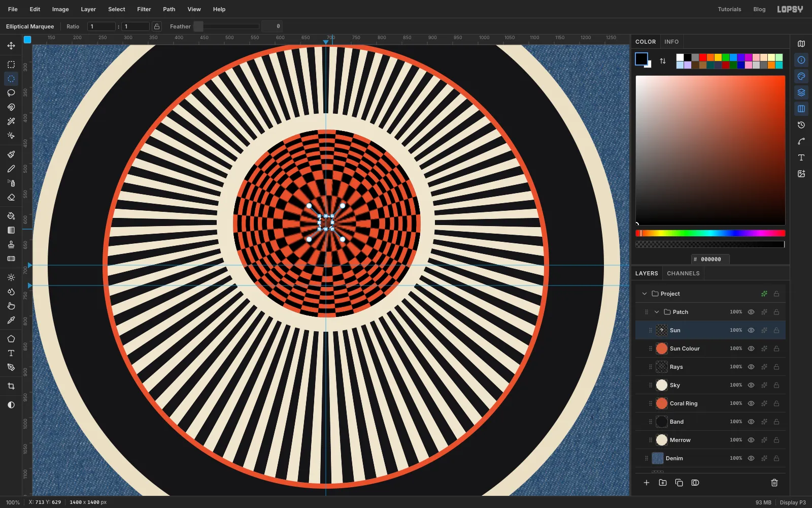Collapse the Patch folder
The height and width of the screenshot is (508, 812).
657,312
